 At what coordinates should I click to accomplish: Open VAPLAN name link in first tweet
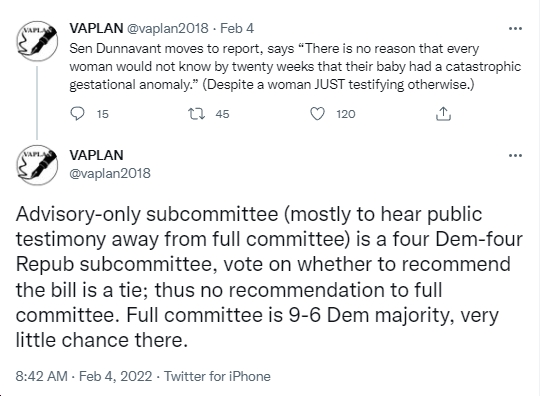(96, 28)
